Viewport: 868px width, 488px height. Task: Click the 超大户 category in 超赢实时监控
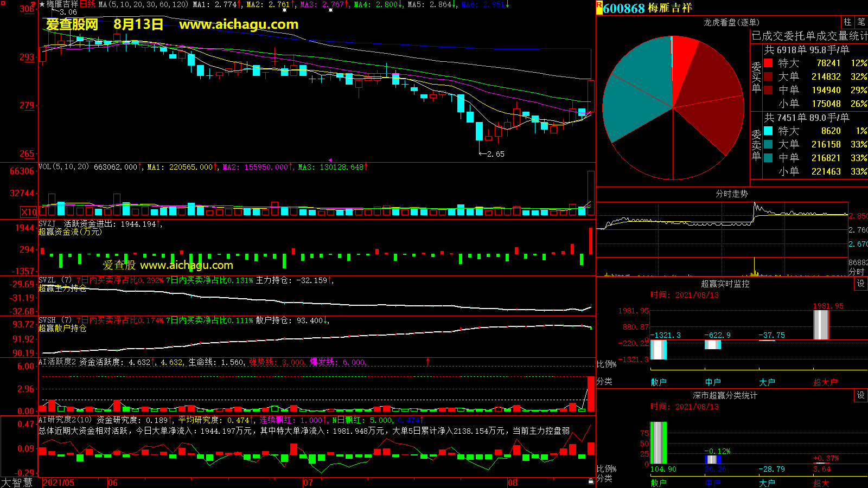point(825,382)
